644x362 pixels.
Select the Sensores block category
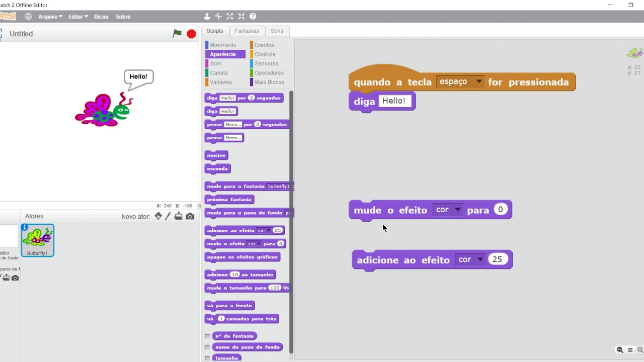[267, 64]
